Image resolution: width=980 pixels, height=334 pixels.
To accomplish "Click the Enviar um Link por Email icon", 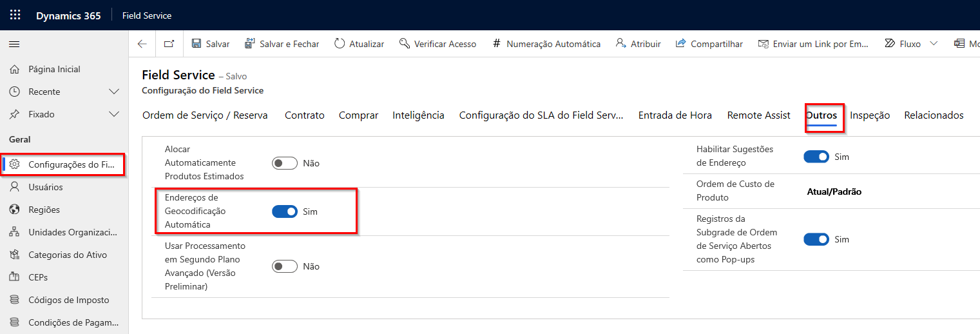I will click(x=764, y=44).
